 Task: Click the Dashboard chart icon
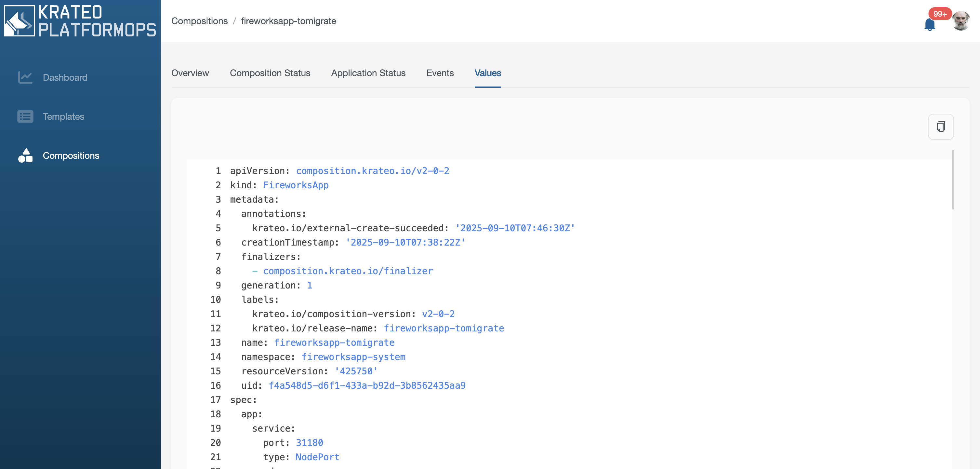tap(25, 77)
